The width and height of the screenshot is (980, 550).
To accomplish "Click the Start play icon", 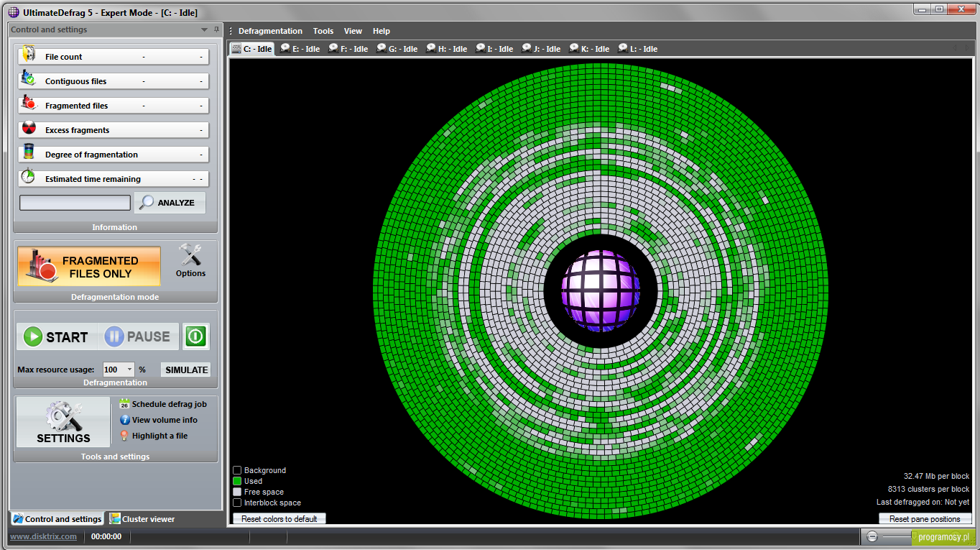I will point(33,336).
